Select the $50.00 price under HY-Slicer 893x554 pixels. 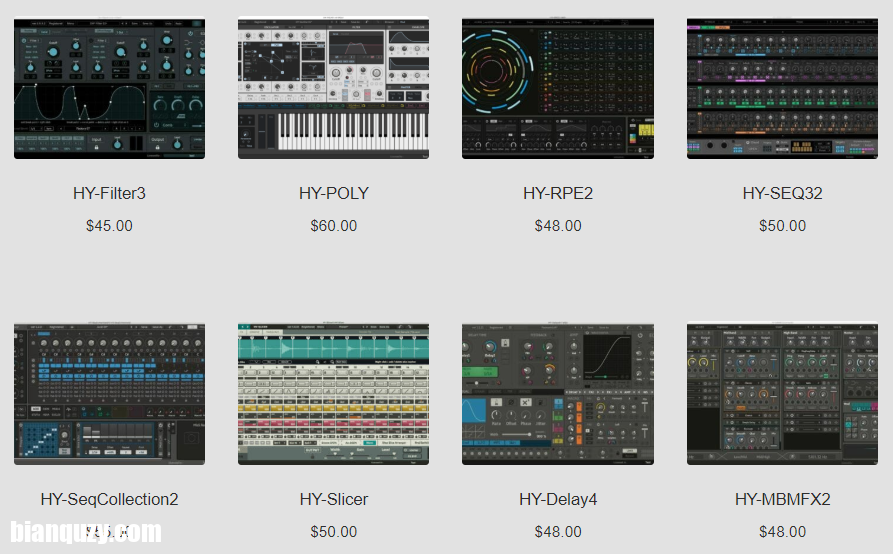point(334,532)
